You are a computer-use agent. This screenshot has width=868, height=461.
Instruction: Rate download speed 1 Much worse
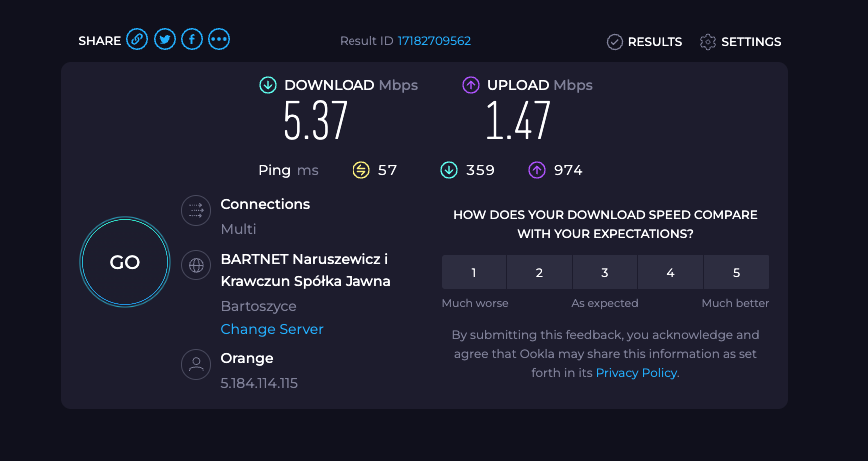tap(474, 272)
